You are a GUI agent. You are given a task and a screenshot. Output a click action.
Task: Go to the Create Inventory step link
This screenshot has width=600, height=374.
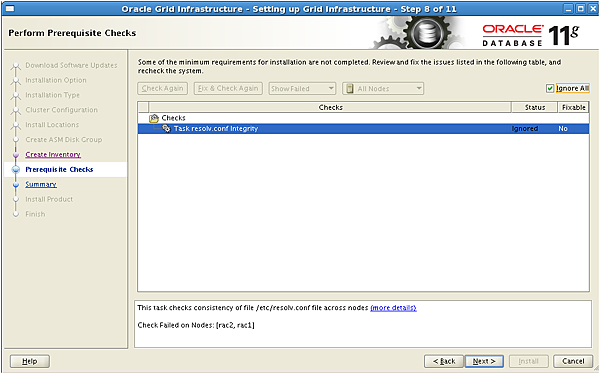(x=53, y=155)
